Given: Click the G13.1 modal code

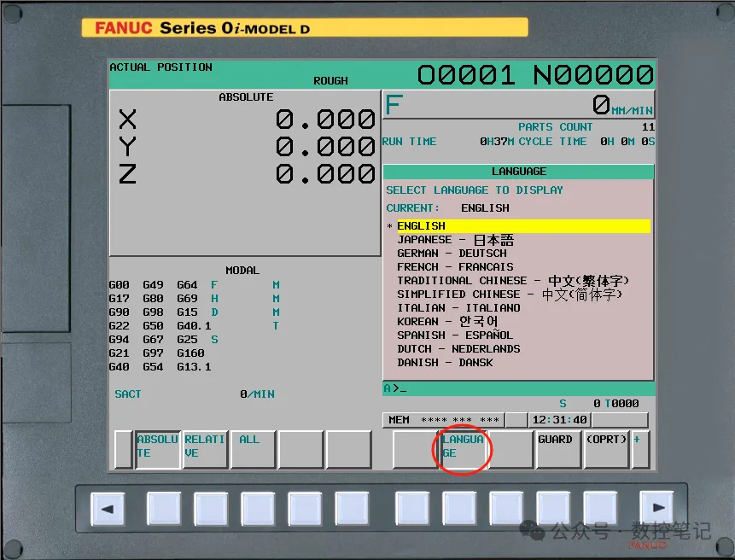Looking at the screenshot, I should [x=194, y=366].
